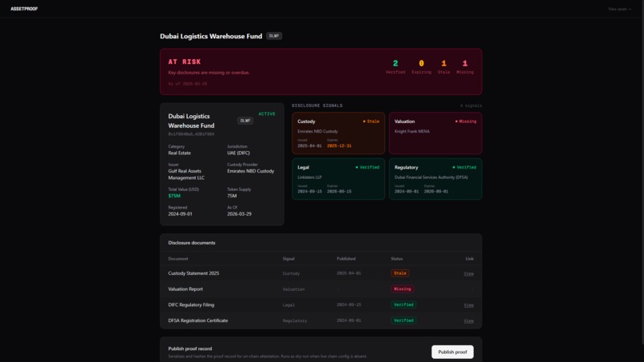The width and height of the screenshot is (644, 362).
Task: Open the Valuation disclosure signal card
Action: [435, 133]
